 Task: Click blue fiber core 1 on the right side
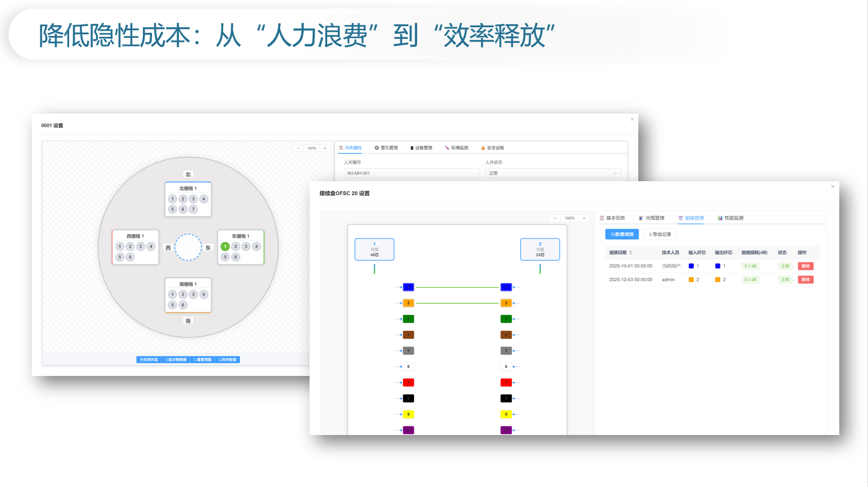click(506, 287)
